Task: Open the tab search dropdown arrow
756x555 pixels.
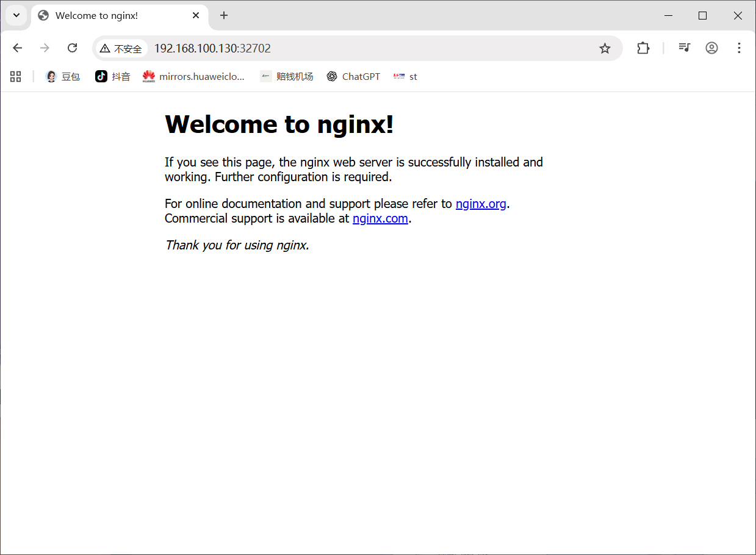Action: [x=16, y=15]
